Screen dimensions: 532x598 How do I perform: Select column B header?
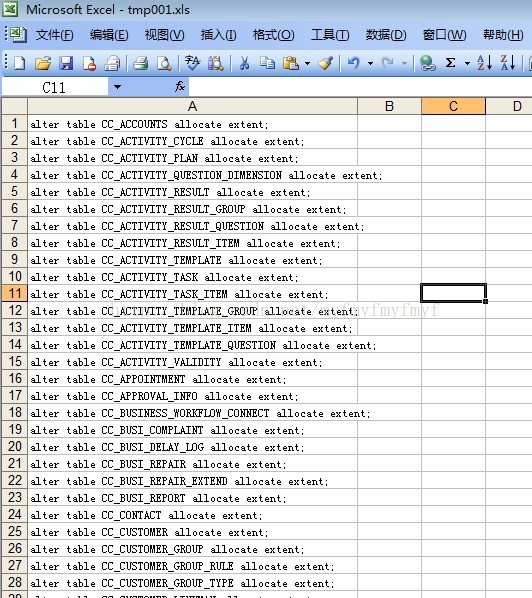tap(389, 106)
